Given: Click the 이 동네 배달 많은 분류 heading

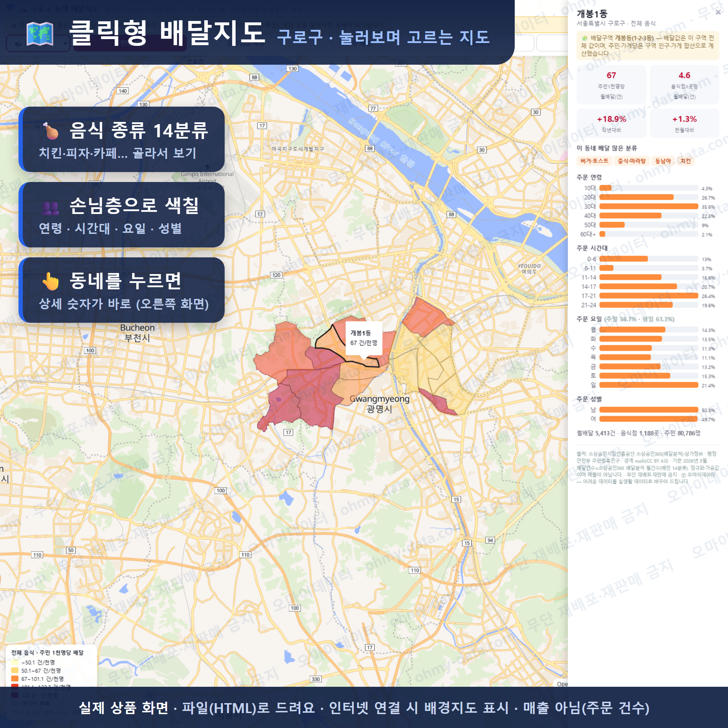Looking at the screenshot, I should (607, 148).
